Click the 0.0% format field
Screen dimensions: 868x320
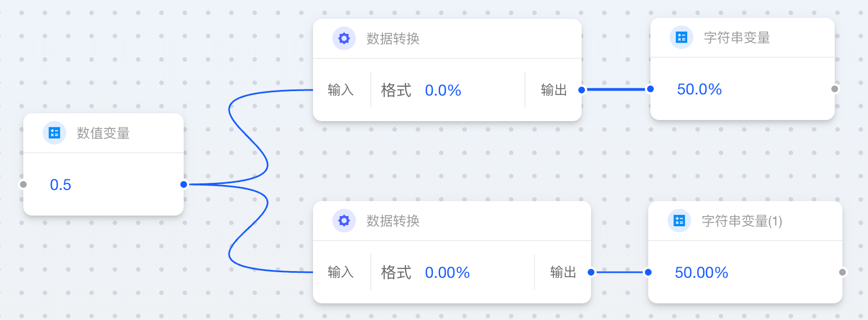point(443,90)
